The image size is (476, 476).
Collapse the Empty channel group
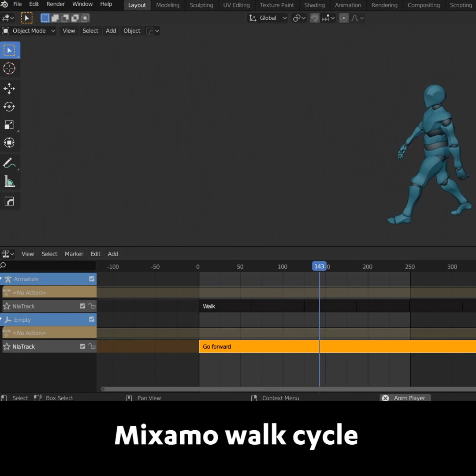[x=1, y=319]
